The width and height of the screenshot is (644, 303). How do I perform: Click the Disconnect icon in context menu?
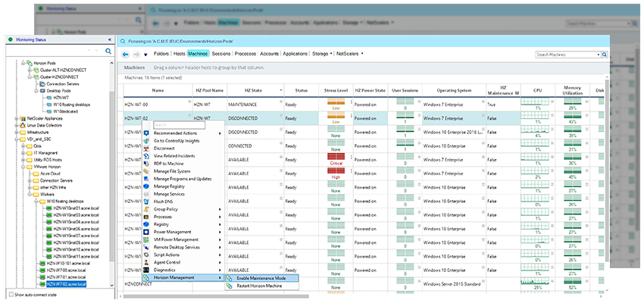(146, 148)
